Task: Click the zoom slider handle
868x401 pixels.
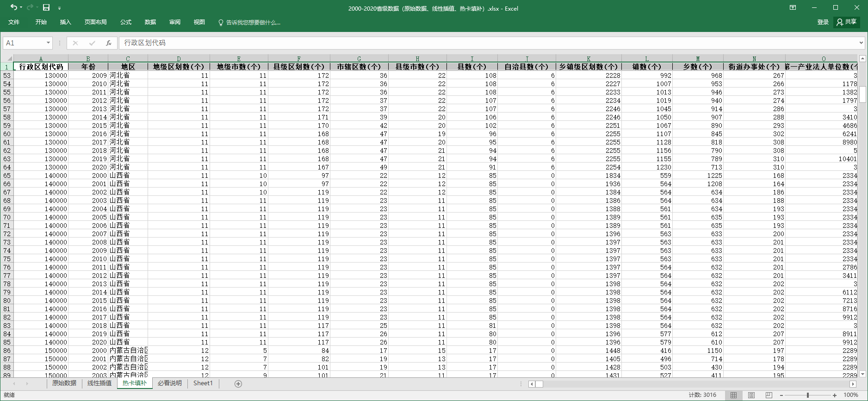Action: 808,395
